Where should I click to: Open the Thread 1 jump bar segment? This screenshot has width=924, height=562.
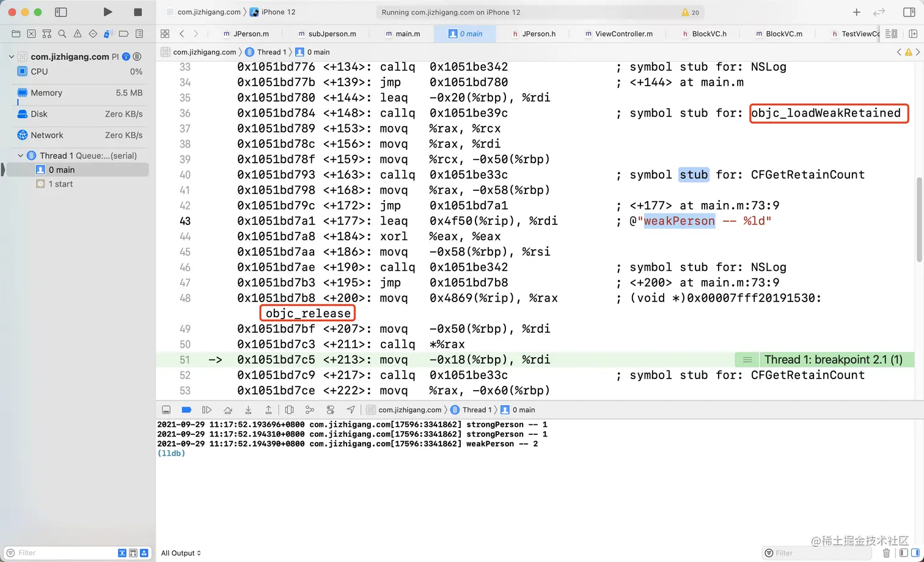point(266,52)
